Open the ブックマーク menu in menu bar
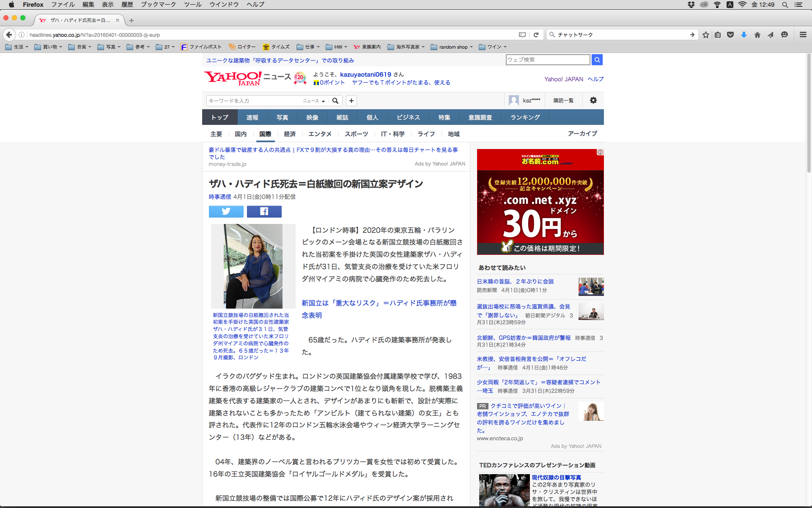 [x=158, y=5]
